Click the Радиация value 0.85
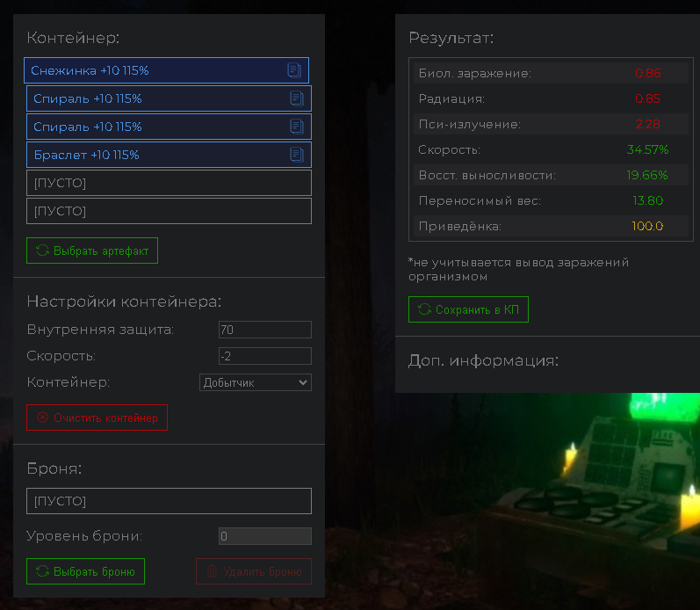 (x=647, y=98)
